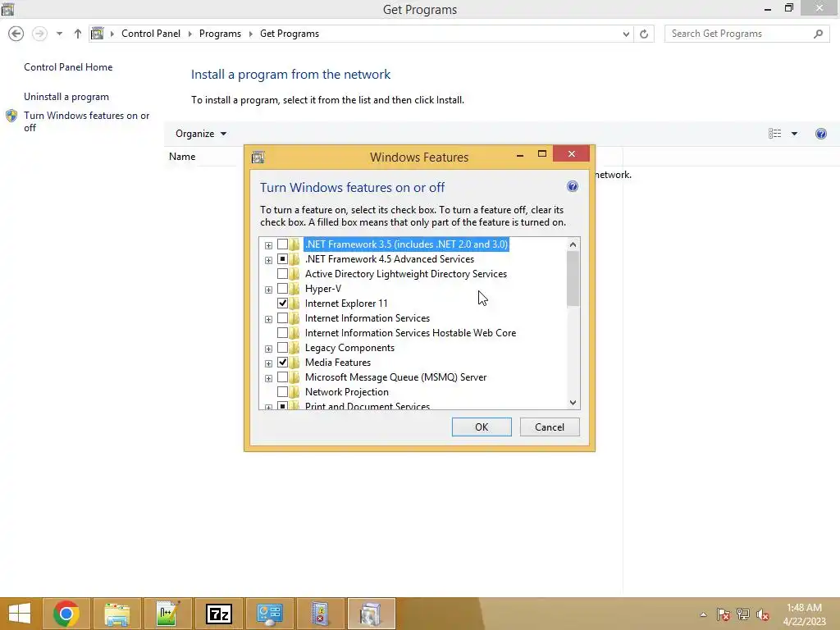This screenshot has width=840, height=630.
Task: Click the Control Panel icon in address bar
Action: (97, 34)
